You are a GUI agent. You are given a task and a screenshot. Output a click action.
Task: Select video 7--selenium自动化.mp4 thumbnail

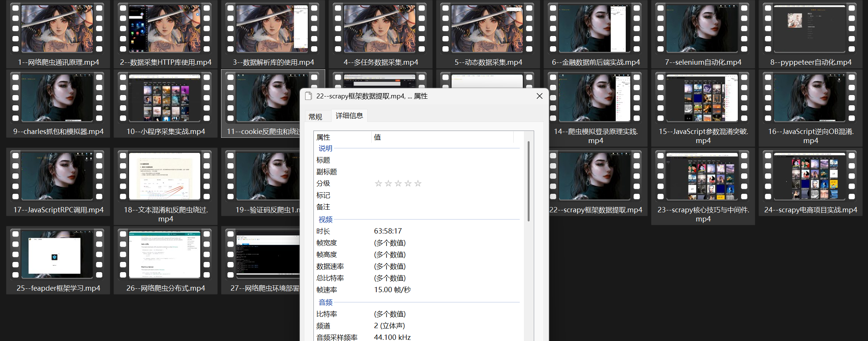pyautogui.click(x=702, y=28)
